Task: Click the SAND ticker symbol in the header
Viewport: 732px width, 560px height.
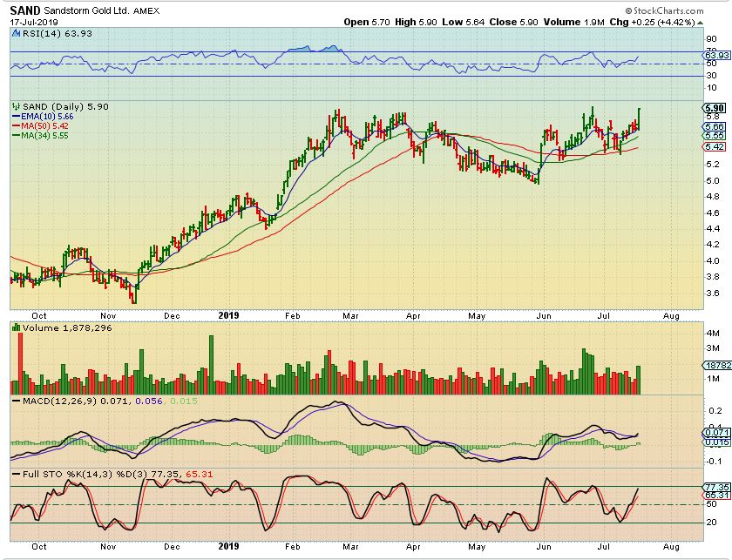Action: (25, 10)
